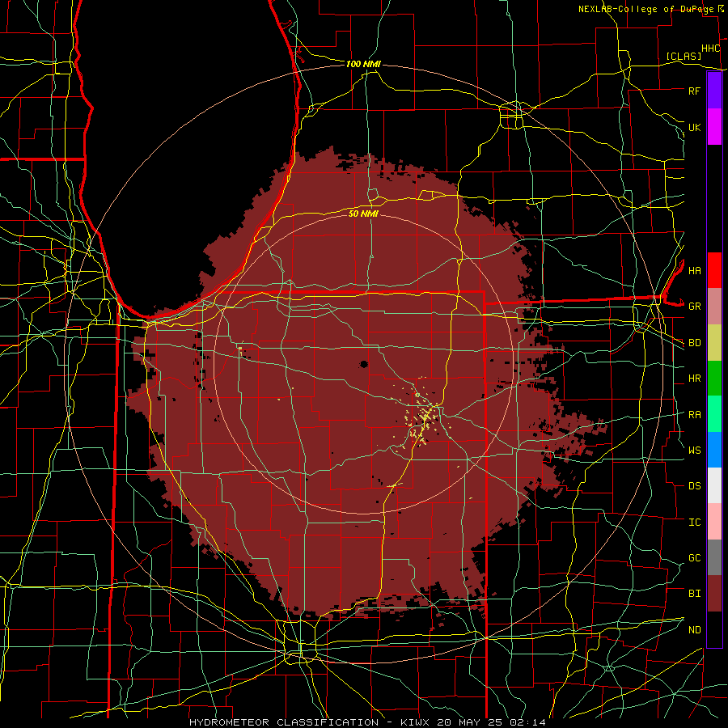The width and height of the screenshot is (728, 728).
Task: Click the UK legend label
Action: (694, 128)
